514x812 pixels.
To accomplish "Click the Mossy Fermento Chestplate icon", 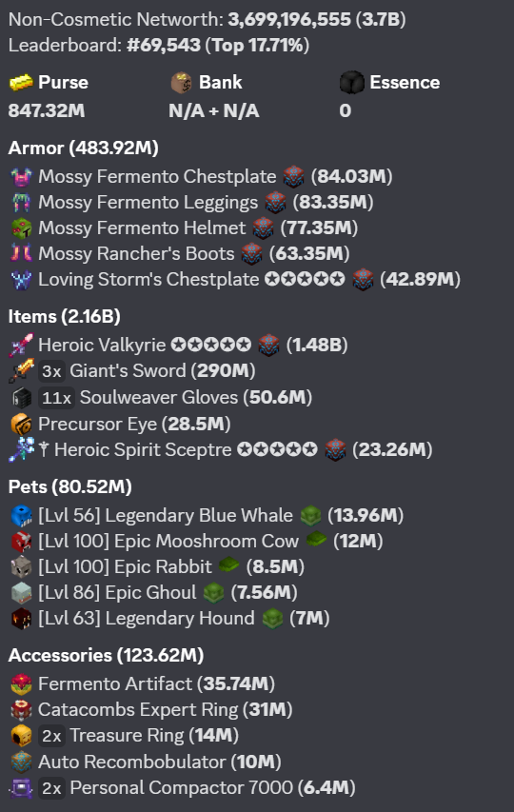I will click(21, 177).
